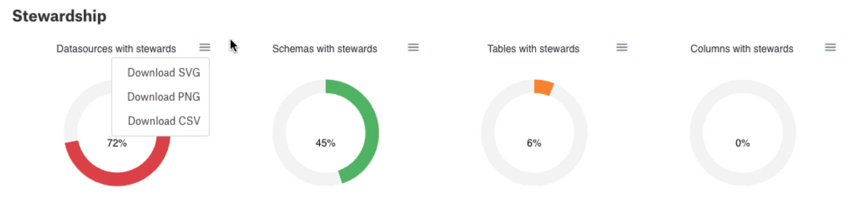Pick Download CSV menu entry
The image size is (868, 201).
(164, 121)
